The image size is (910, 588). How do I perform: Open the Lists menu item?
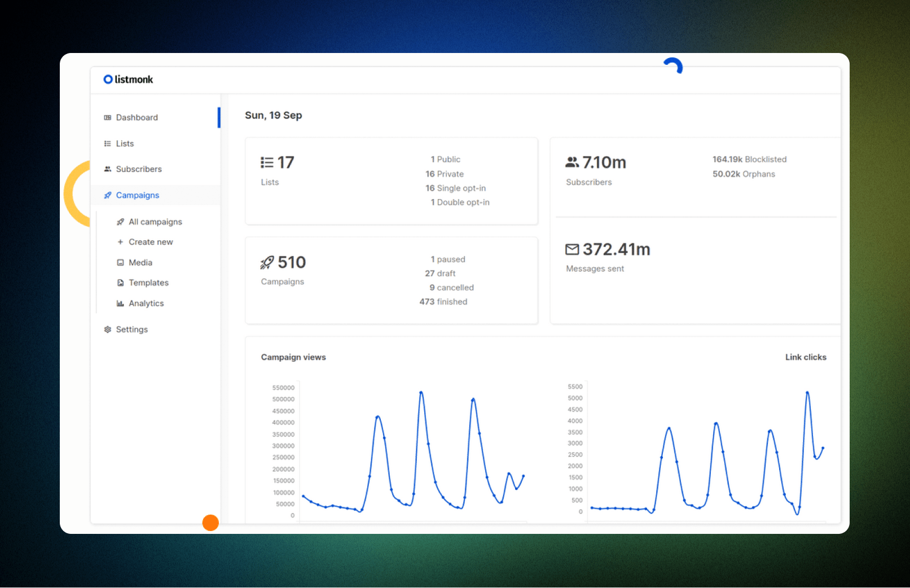pyautogui.click(x=155, y=144)
